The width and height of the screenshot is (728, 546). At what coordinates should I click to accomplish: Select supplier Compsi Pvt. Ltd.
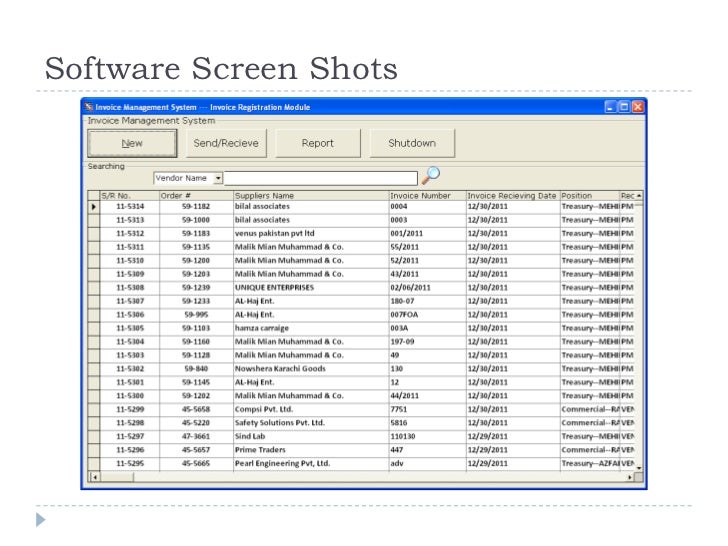tap(311, 410)
